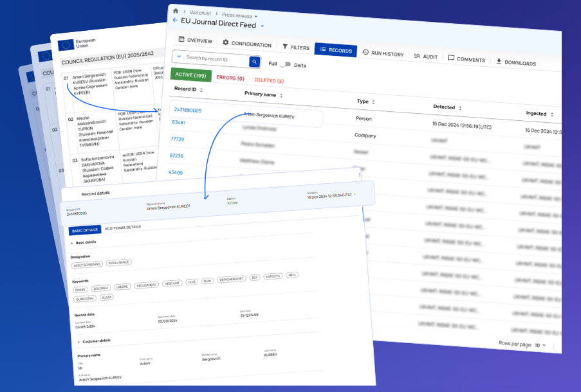Image resolution: width=581 pixels, height=392 pixels.
Task: Open the Comments tab
Action: pyautogui.click(x=466, y=59)
